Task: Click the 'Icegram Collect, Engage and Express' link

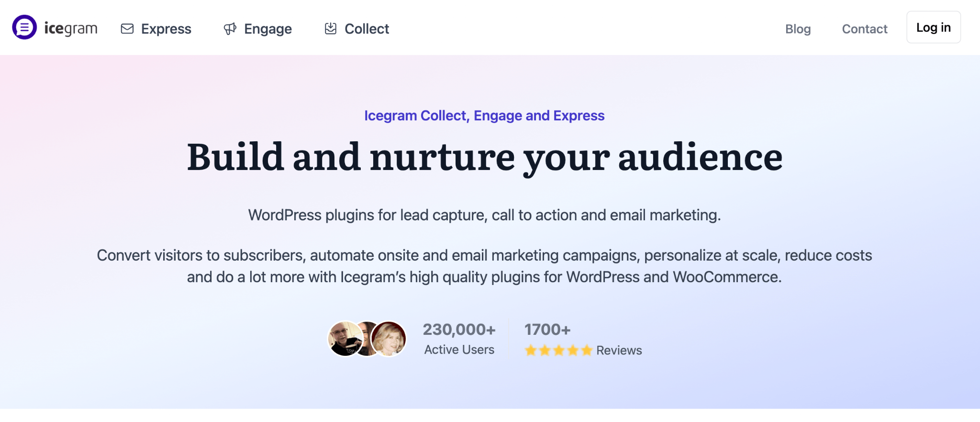Action: click(x=484, y=115)
